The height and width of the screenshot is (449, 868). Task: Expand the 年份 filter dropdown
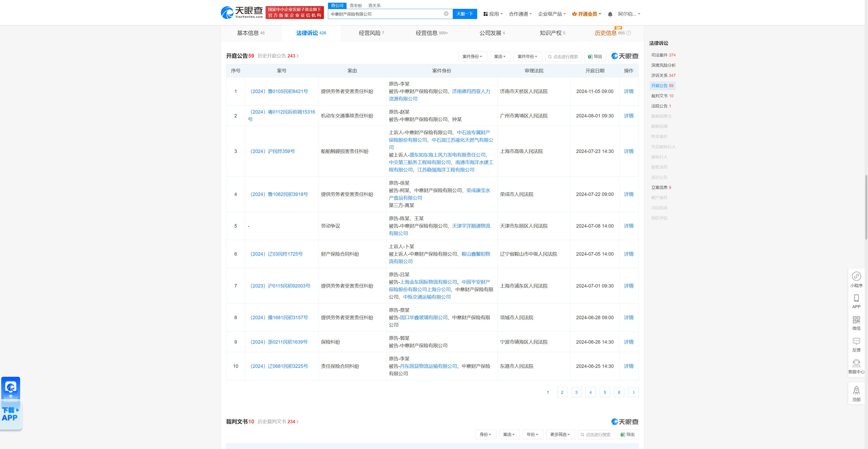(533, 435)
